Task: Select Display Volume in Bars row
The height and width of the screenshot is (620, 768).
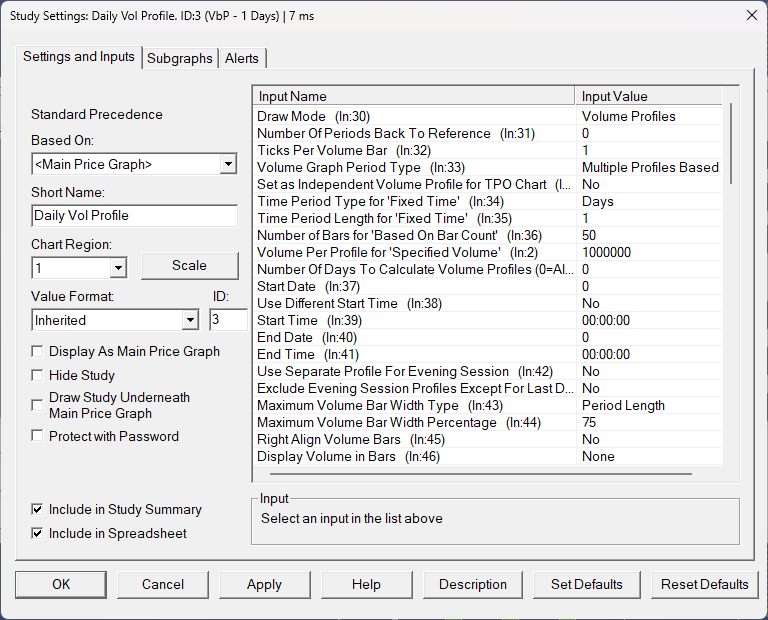Action: (487, 456)
